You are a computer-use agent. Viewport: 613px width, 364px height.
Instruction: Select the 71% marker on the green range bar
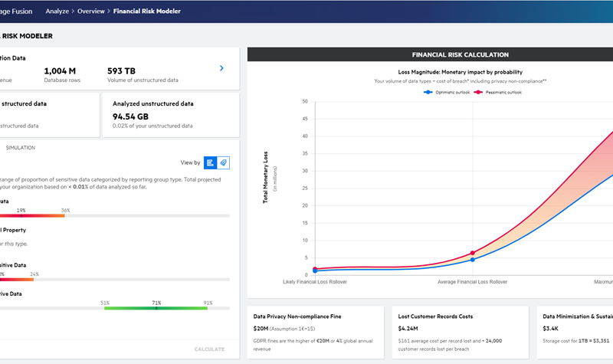point(156,308)
